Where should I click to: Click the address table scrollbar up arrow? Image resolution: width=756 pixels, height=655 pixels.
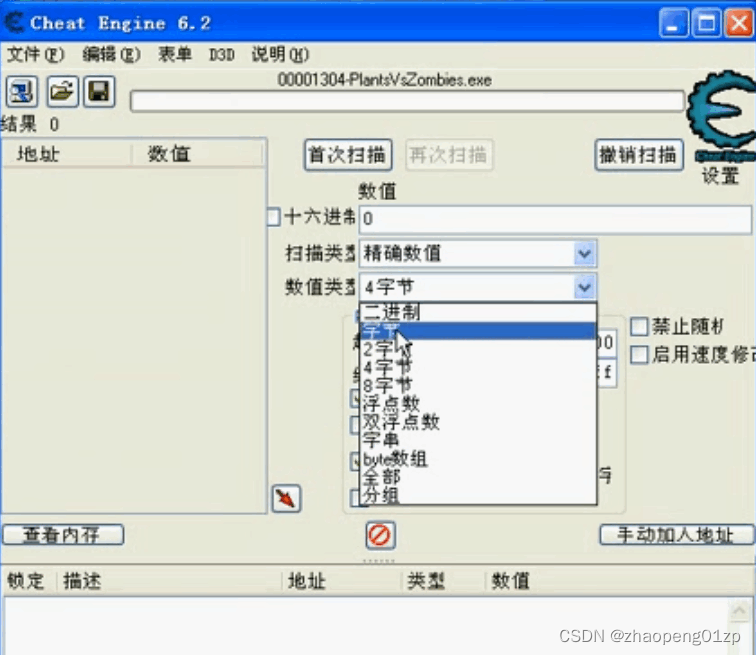click(739, 610)
